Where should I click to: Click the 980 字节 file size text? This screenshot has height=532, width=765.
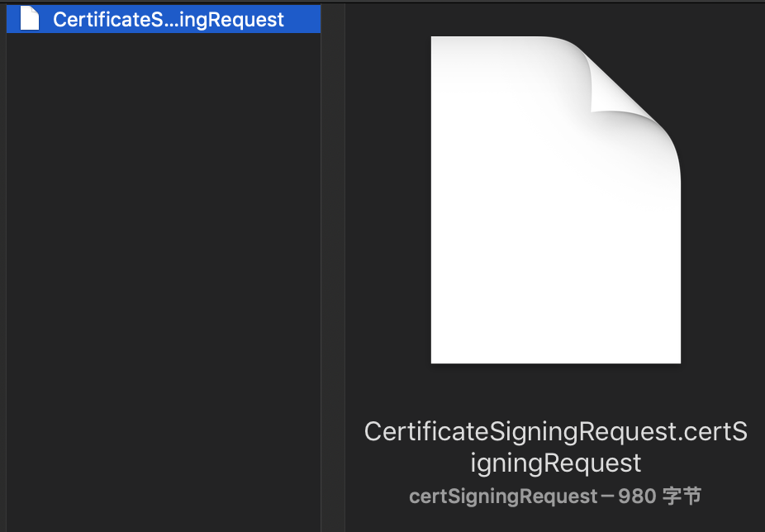tap(659, 496)
